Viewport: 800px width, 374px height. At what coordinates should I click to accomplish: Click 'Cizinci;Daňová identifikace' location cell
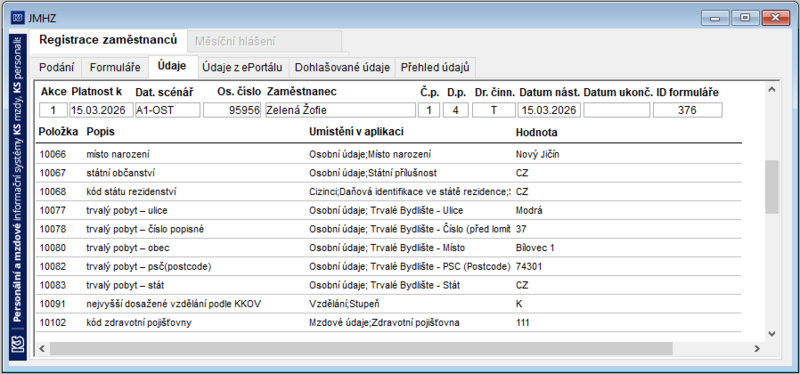coord(410,192)
